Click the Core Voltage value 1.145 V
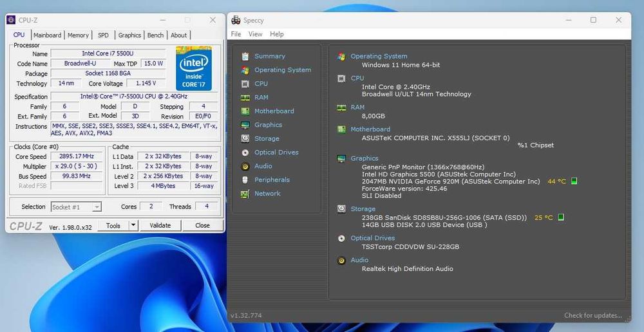Viewport: 644px width, 332px height. (x=146, y=83)
